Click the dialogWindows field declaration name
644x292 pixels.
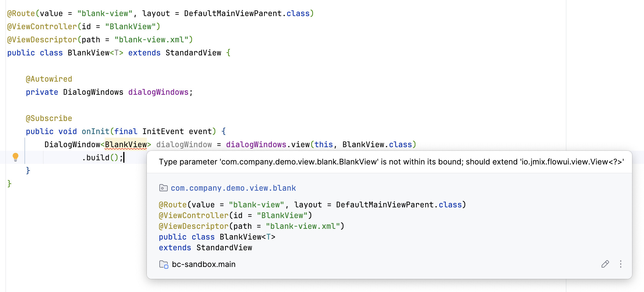[x=158, y=92]
